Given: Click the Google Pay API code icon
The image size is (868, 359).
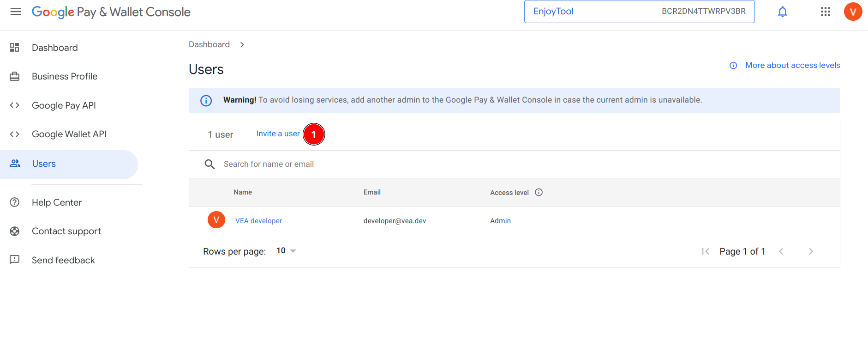Looking at the screenshot, I should click(15, 105).
